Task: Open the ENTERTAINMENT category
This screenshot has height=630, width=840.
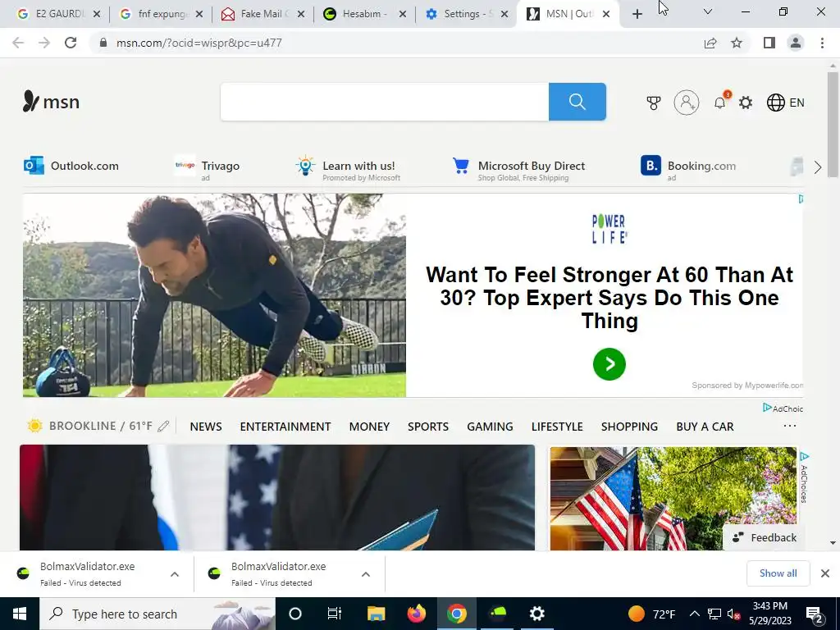Action: tap(285, 427)
